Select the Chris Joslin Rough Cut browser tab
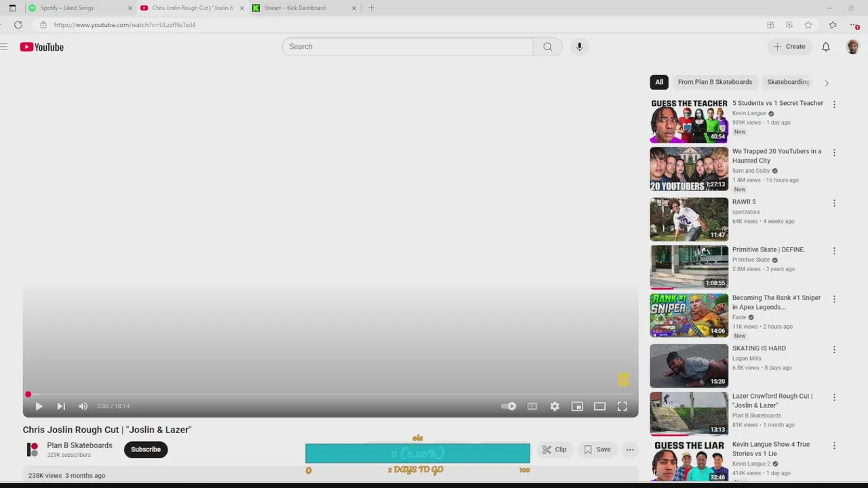Viewport: 868px width, 488px height. point(193,8)
